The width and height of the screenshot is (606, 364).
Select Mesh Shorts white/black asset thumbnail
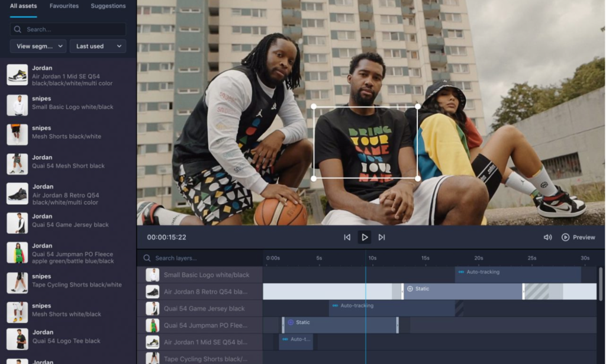(x=17, y=313)
